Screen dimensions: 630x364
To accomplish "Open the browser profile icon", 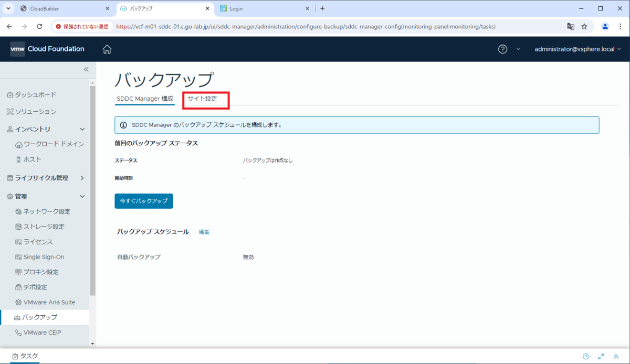I will tap(605, 26).
